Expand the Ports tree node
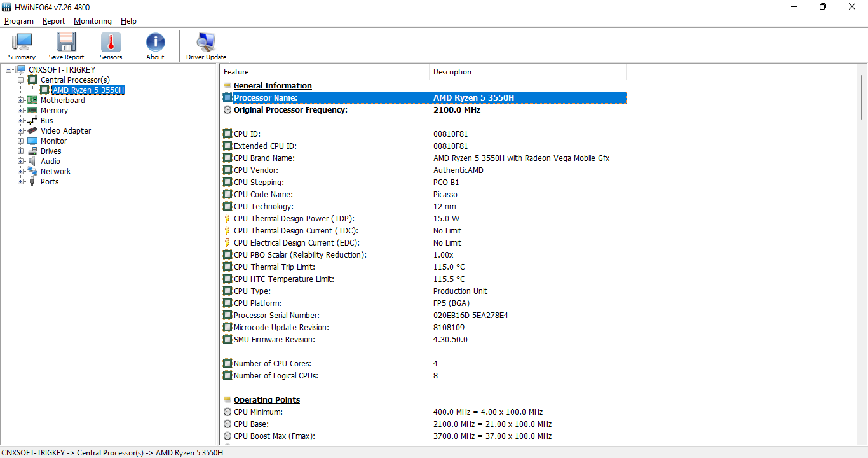Image resolution: width=868 pixels, height=458 pixels. 21,181
